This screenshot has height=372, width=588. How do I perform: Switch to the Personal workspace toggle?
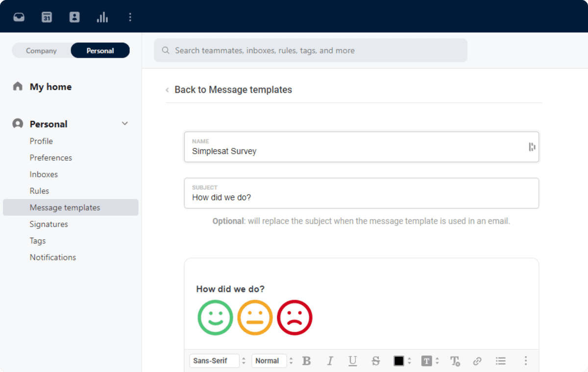tap(100, 50)
